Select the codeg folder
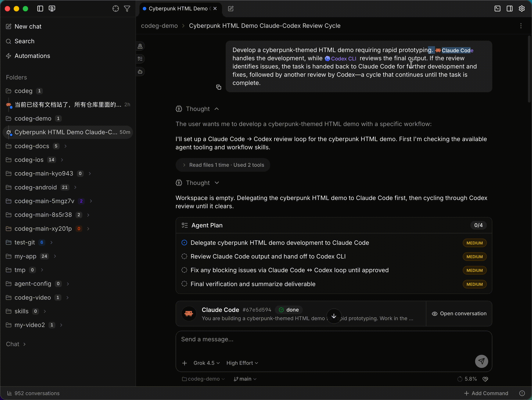Viewport: 532px width, 400px height. pos(68,91)
